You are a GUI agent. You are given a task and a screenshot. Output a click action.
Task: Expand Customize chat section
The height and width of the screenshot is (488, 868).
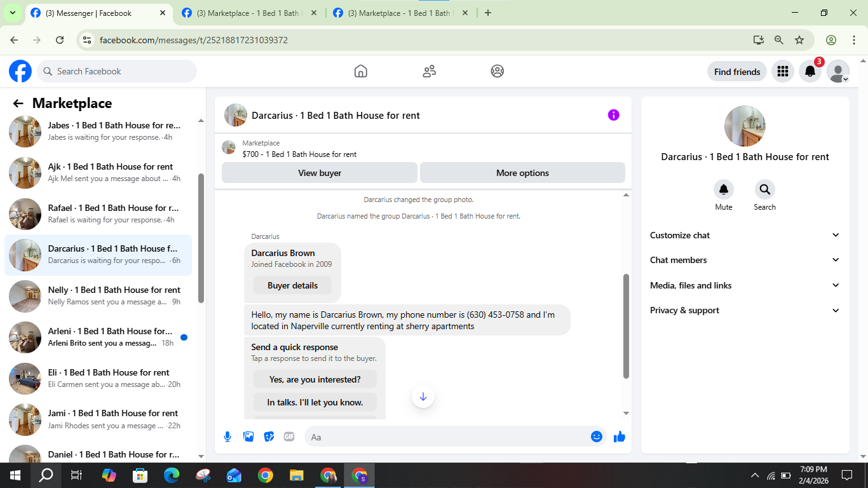tap(745, 235)
